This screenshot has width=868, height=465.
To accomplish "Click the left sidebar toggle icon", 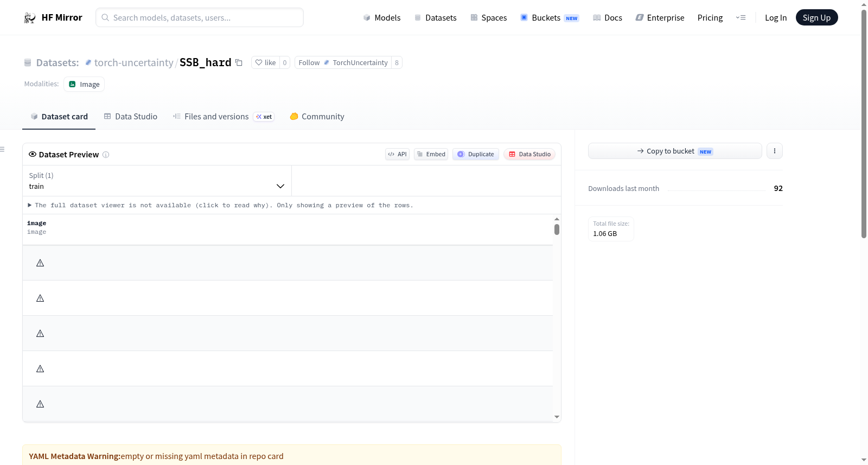I will tap(2, 149).
